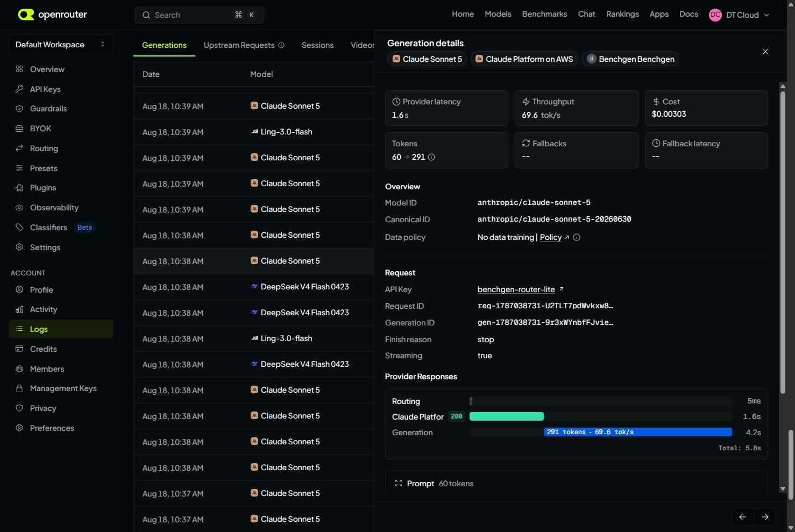Click the info icon beside Upstream Requests

click(281, 45)
